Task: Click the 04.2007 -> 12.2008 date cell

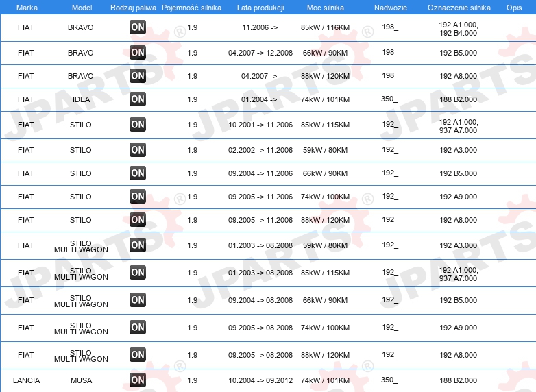Action: [260, 53]
